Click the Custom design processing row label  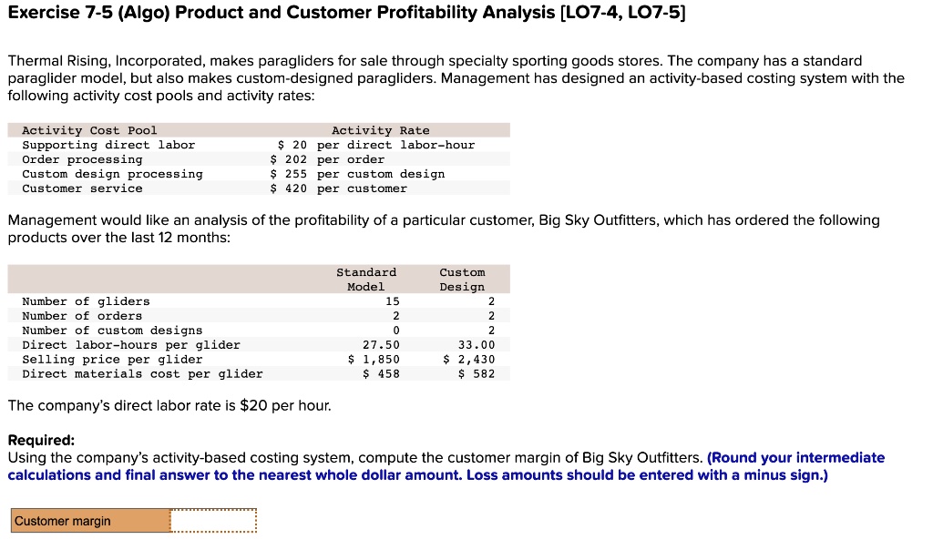(112, 174)
